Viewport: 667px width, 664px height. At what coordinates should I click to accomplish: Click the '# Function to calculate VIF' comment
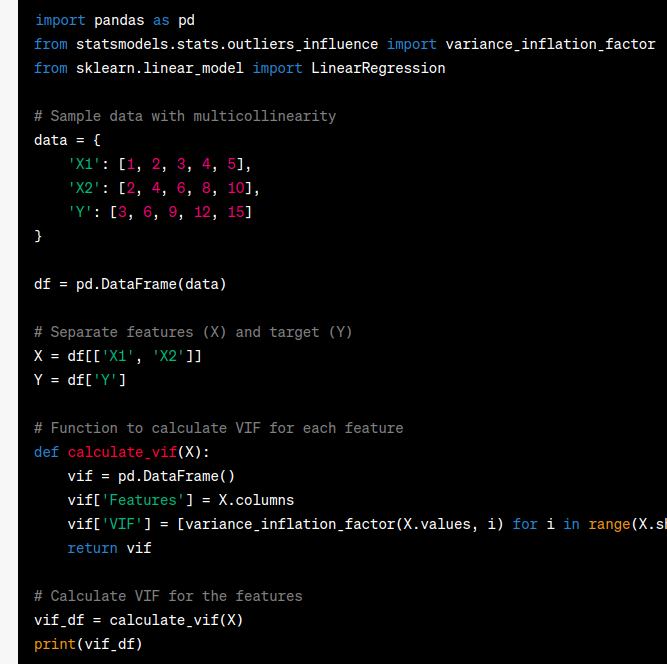click(218, 428)
